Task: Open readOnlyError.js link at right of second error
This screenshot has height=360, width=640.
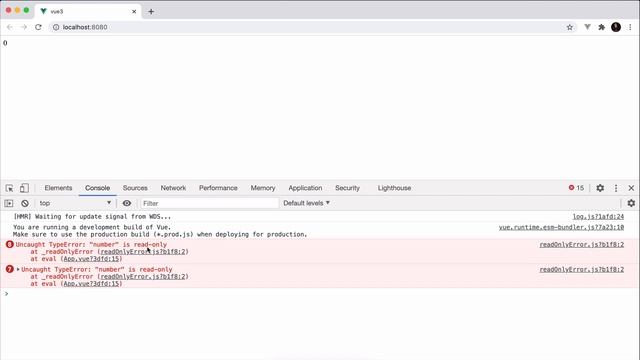Action: (x=582, y=270)
